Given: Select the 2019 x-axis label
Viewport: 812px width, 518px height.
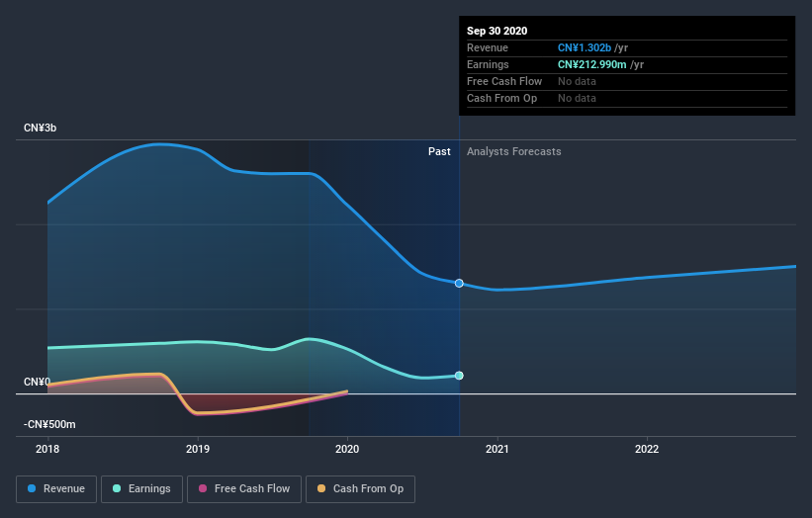Looking at the screenshot, I should click(x=198, y=449).
